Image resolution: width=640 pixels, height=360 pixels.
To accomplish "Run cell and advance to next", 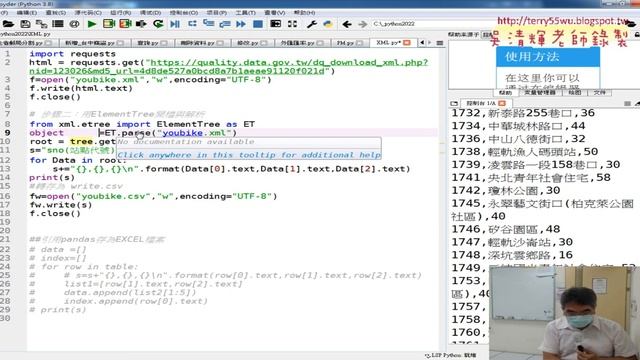I will [x=125, y=24].
